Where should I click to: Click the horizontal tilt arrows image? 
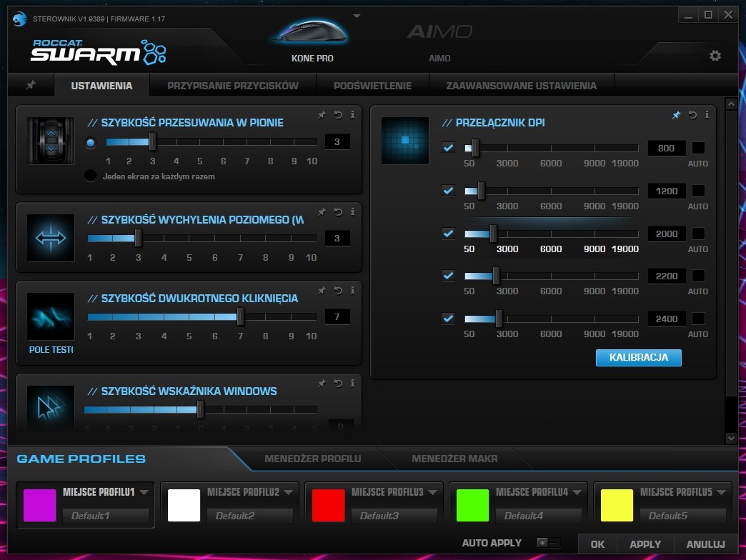click(x=51, y=238)
